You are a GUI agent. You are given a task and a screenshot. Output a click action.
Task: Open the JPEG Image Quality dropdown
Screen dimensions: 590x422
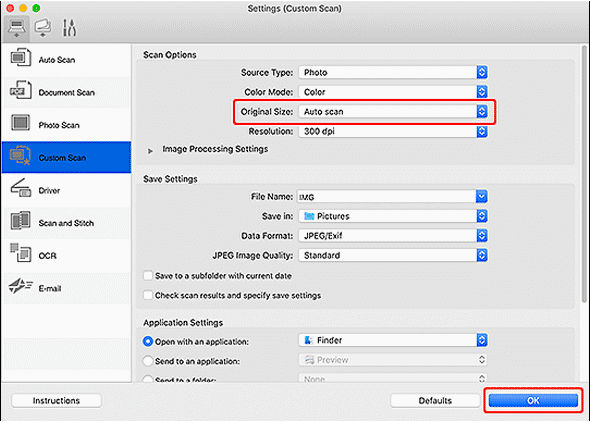click(x=393, y=255)
